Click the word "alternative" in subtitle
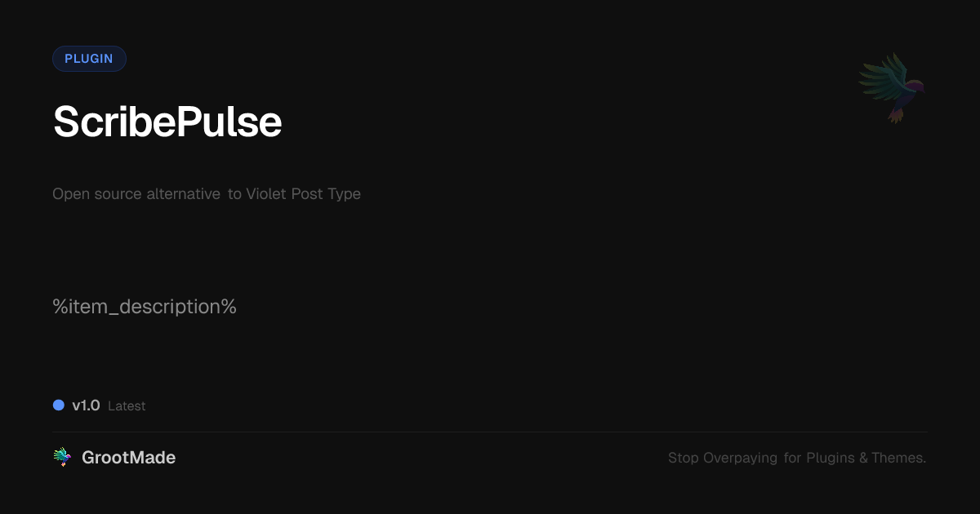The height and width of the screenshot is (514, 980). click(183, 194)
